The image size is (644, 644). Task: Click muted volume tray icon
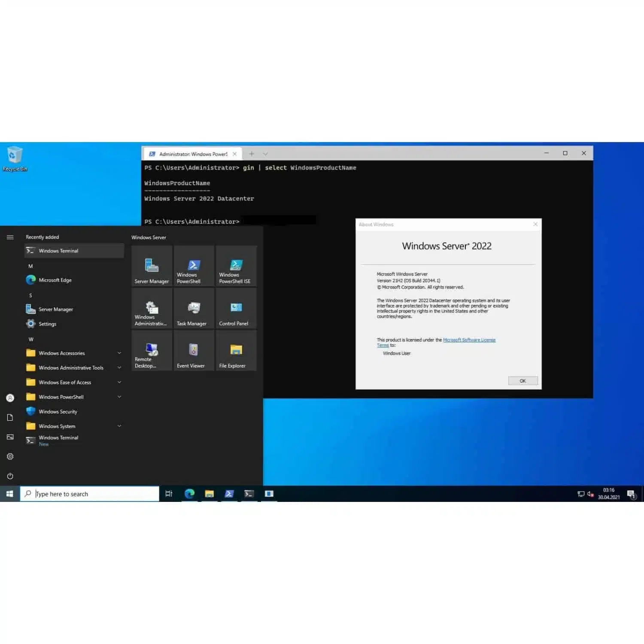click(x=590, y=494)
